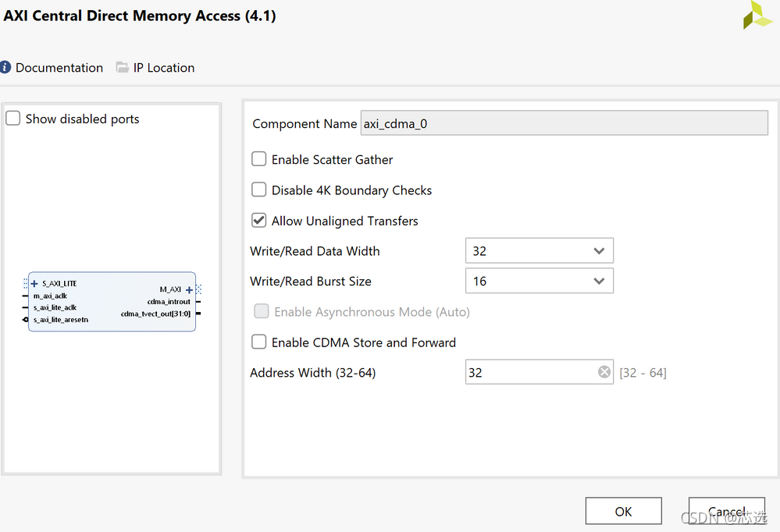Click the Xilinx logo in the corner

coord(757,16)
